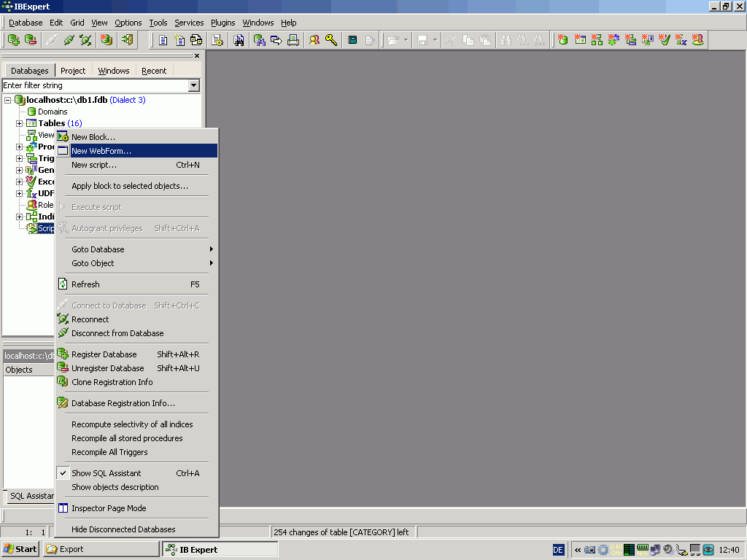Open the Grant Manager key icon
The width and height of the screenshot is (747, 560).
(x=332, y=40)
